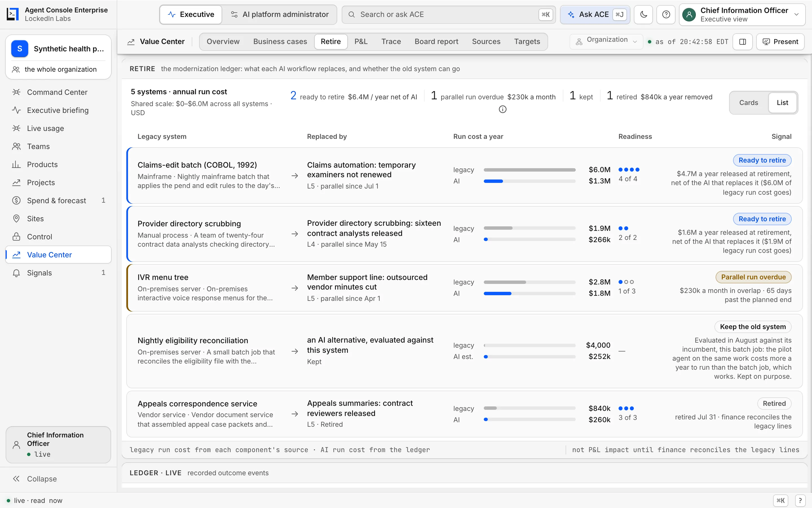Expand the Chief Information Officer account menu
The height and width of the screenshot is (508, 812).
point(742,14)
